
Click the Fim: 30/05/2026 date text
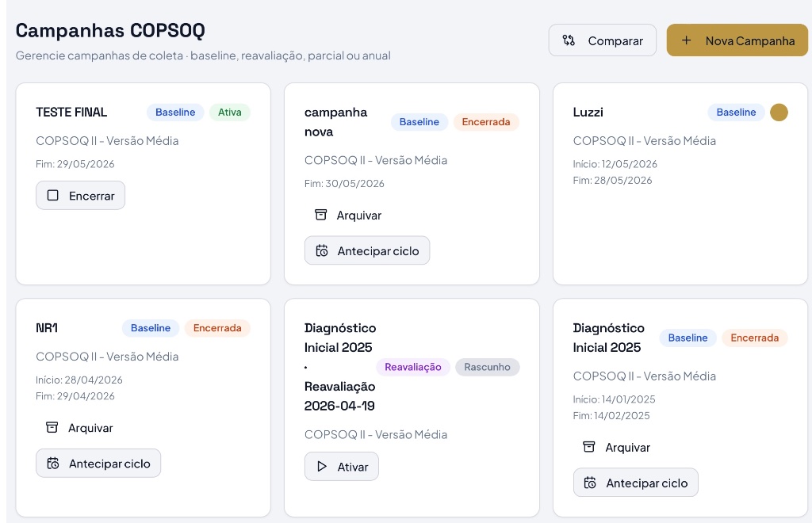tap(344, 184)
